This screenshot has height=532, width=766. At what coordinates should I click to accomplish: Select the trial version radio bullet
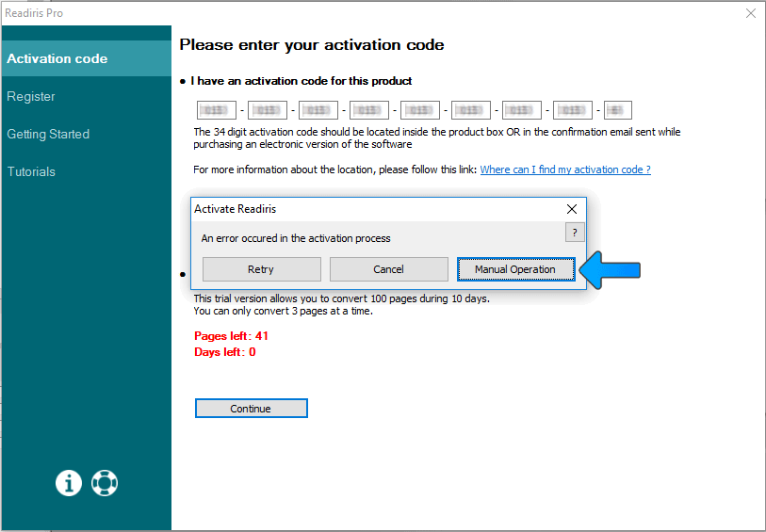(x=183, y=274)
